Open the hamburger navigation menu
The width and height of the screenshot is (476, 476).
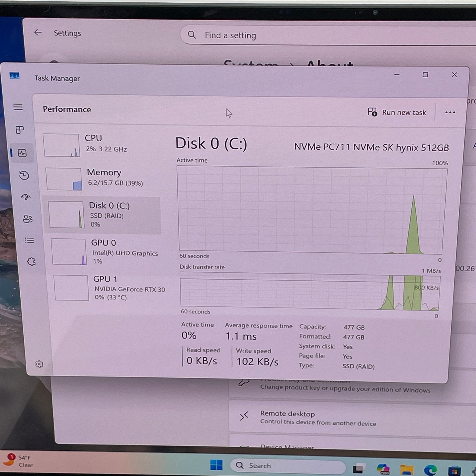[x=18, y=107]
